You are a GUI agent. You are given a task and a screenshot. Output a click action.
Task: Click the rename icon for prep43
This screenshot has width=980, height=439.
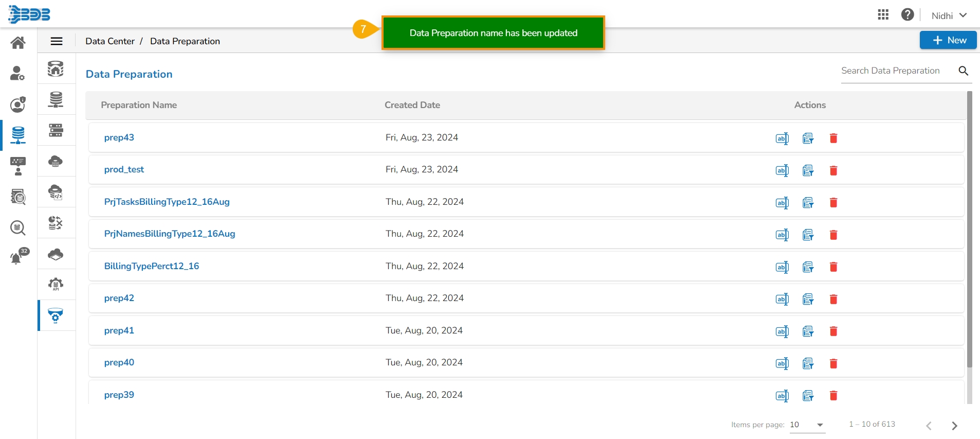pos(782,138)
